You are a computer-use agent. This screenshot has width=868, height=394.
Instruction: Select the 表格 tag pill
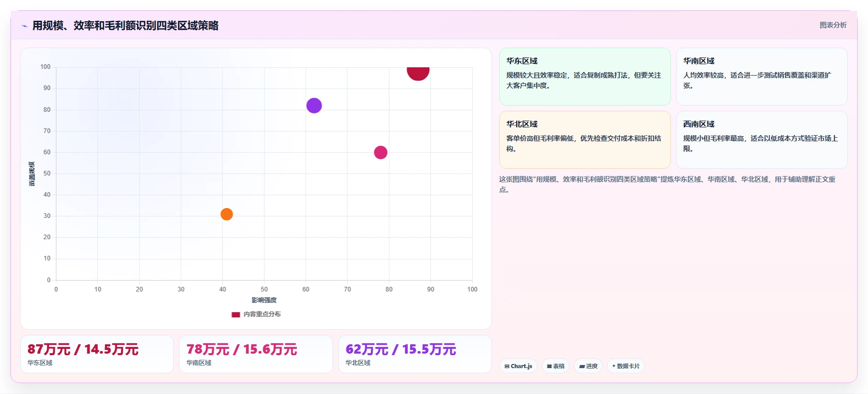coord(556,366)
